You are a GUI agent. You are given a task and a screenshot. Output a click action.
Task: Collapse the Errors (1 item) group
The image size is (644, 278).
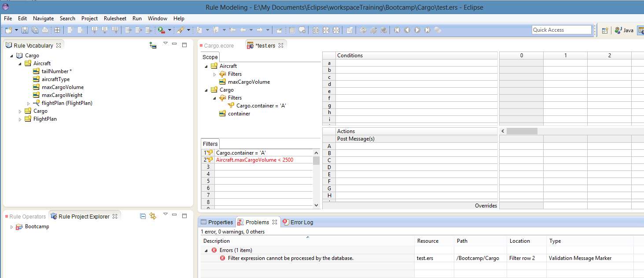click(206, 250)
